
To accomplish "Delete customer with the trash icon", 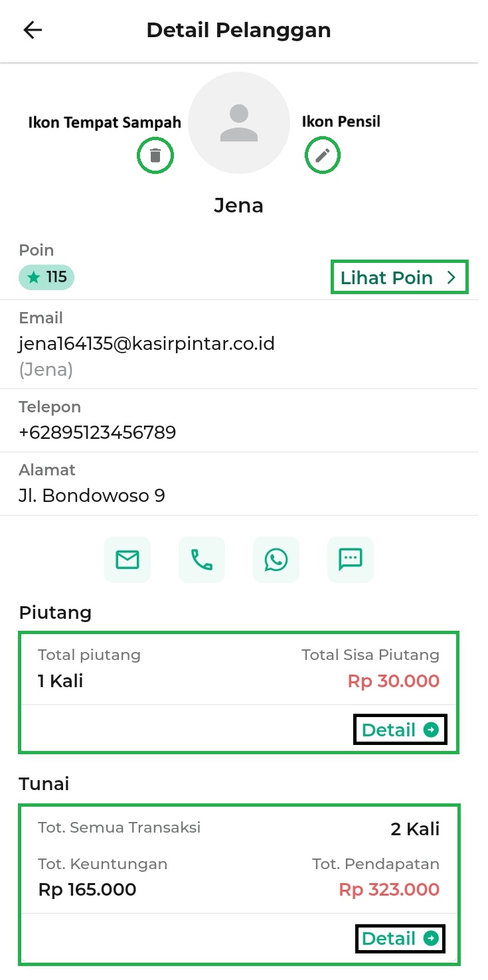I will click(x=155, y=156).
